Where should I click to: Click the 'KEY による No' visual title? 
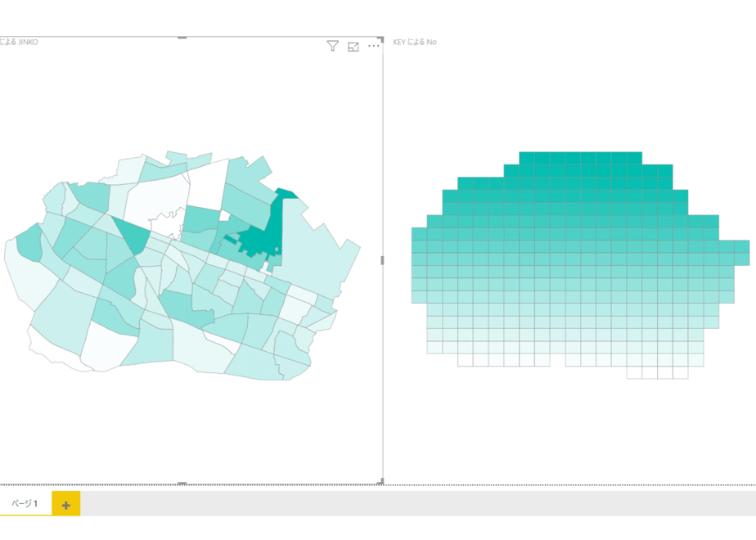(x=415, y=42)
